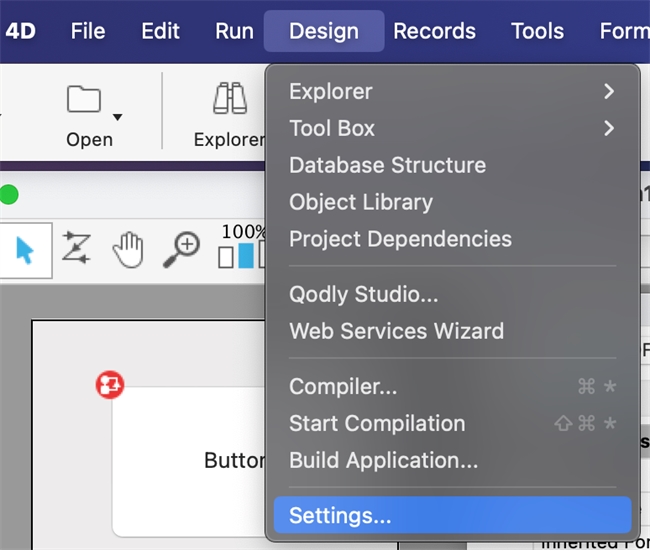Open the Tools menu
Image resolution: width=650 pixels, height=551 pixels.
coord(537,31)
